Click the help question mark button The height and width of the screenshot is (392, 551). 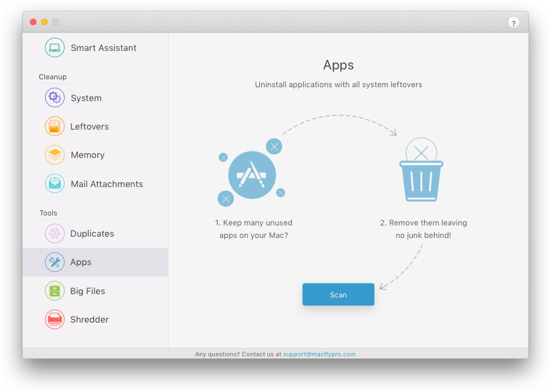click(x=514, y=22)
